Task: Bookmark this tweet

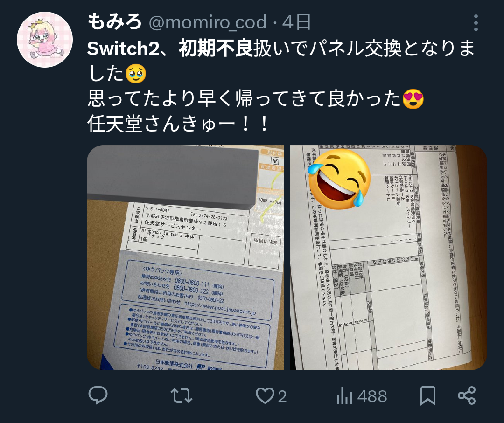Action: coord(428,395)
